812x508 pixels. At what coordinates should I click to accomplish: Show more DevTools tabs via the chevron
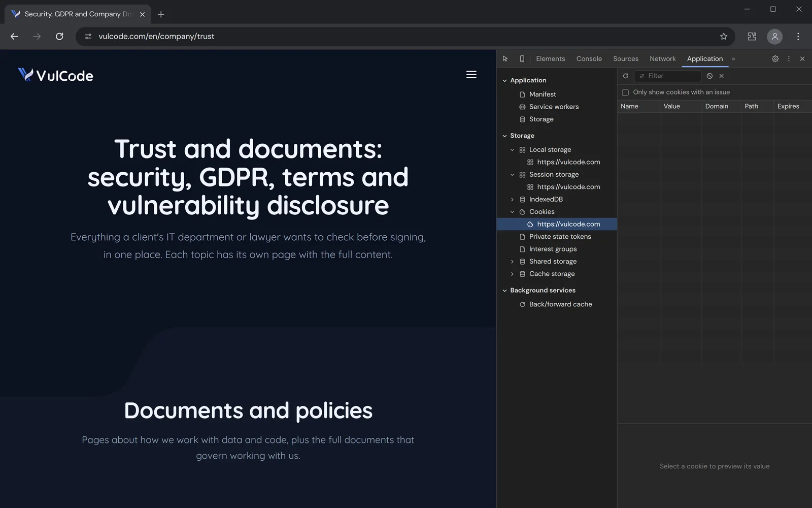point(733,59)
